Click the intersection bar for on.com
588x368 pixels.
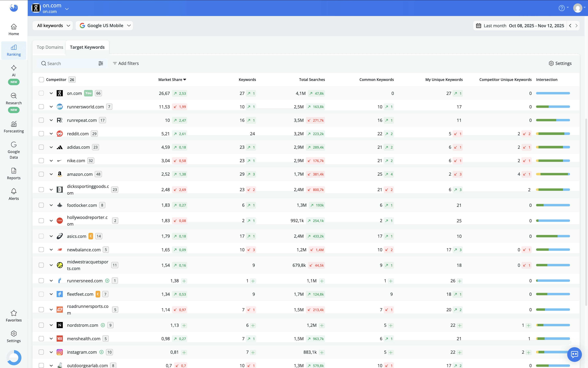(553, 93)
